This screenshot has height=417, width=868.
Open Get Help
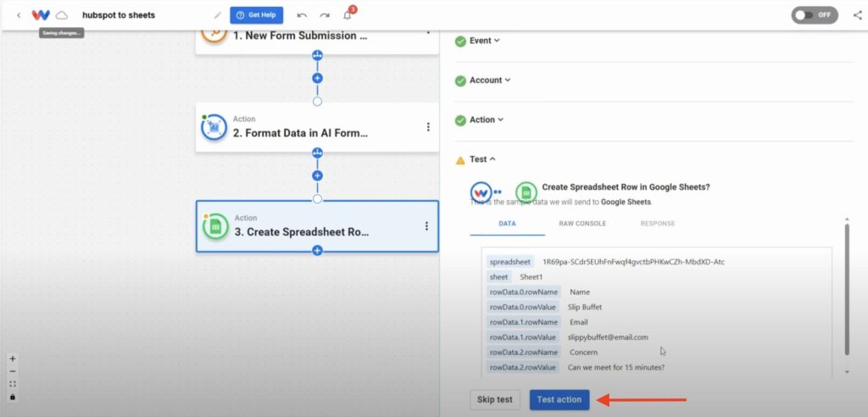point(256,15)
